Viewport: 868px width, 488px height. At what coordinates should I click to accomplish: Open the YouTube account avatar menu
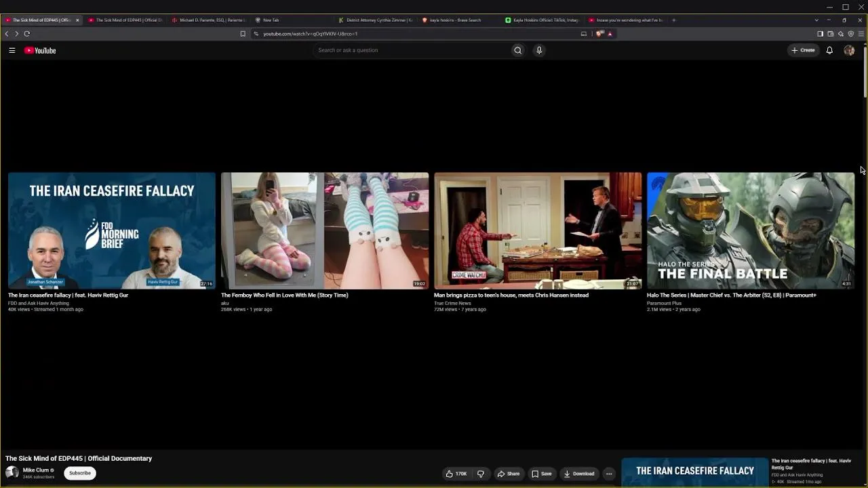point(849,50)
